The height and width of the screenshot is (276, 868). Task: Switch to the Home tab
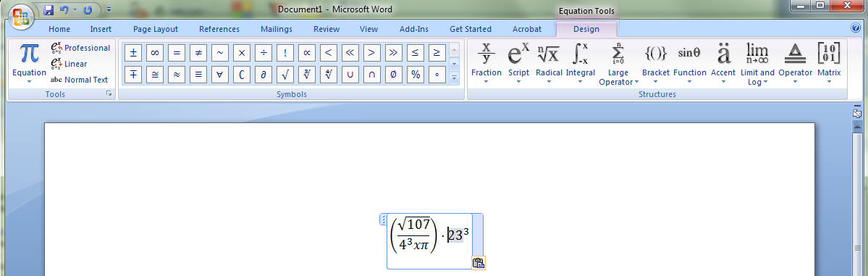(x=59, y=29)
